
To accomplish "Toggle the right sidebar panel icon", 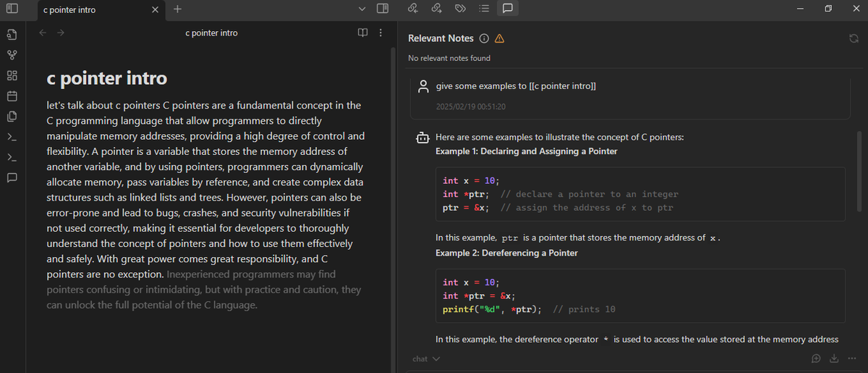I will 383,9.
